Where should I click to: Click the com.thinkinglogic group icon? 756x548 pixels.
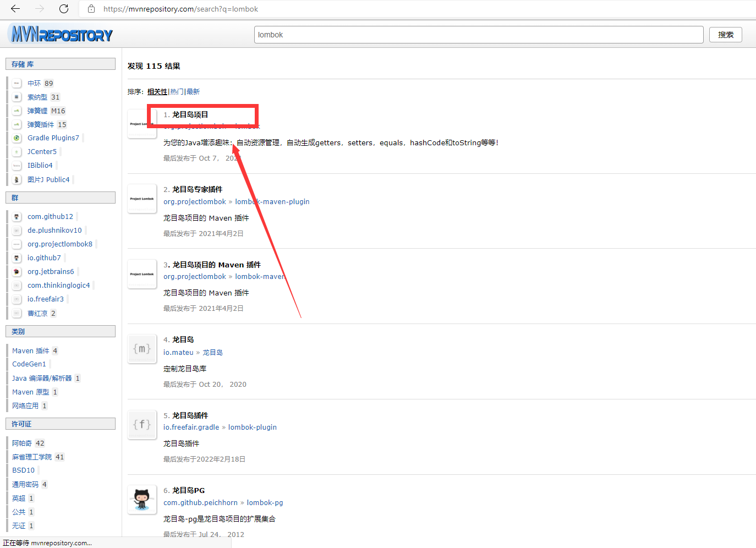pos(17,286)
